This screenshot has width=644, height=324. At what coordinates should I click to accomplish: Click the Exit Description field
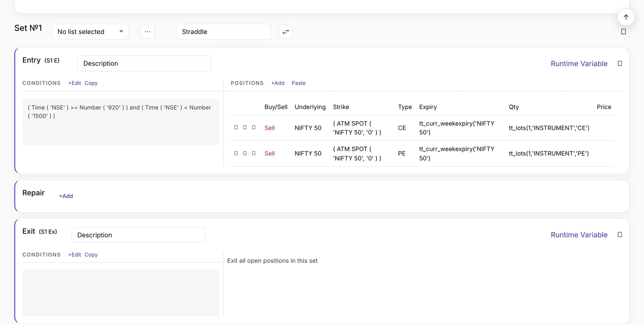click(138, 235)
